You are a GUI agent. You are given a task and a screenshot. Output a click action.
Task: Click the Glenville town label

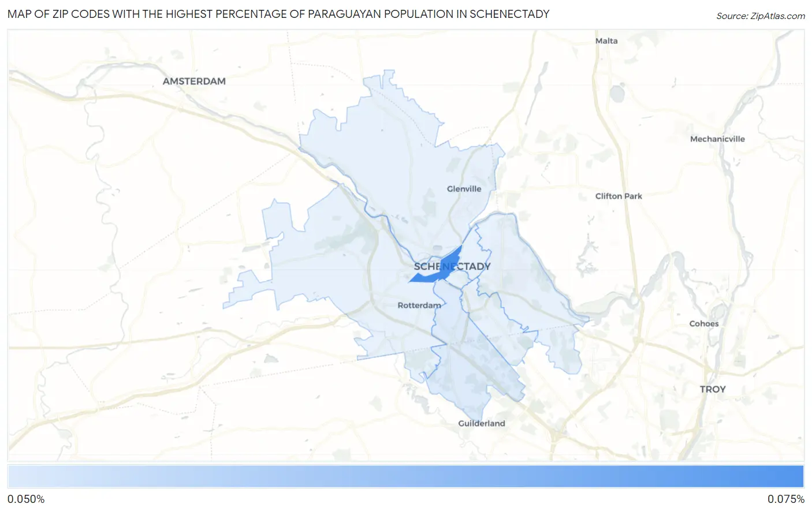pos(464,189)
